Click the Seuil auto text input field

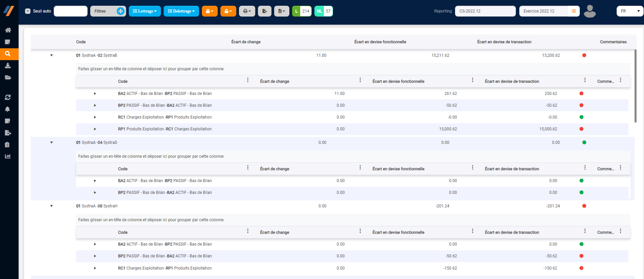[x=71, y=11]
